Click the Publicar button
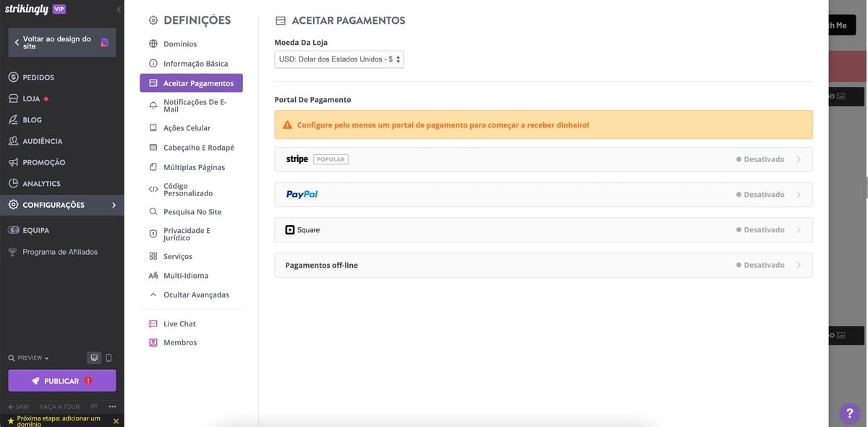Screen dimensions: 868x427 tap(62, 381)
